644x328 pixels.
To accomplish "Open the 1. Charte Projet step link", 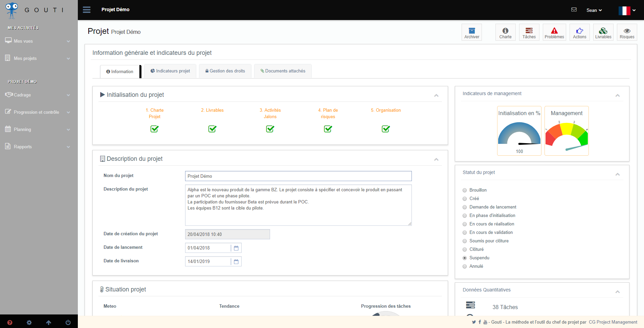I will (x=155, y=113).
